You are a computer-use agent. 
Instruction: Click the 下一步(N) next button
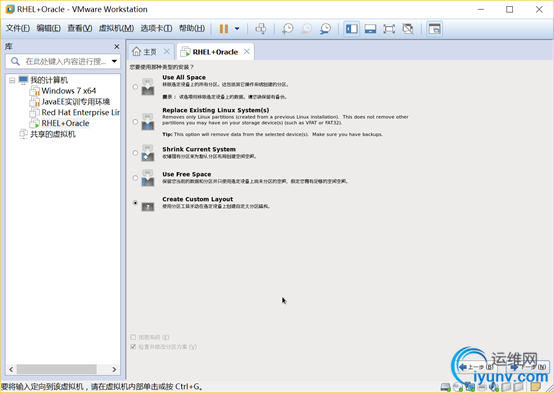pos(529,367)
